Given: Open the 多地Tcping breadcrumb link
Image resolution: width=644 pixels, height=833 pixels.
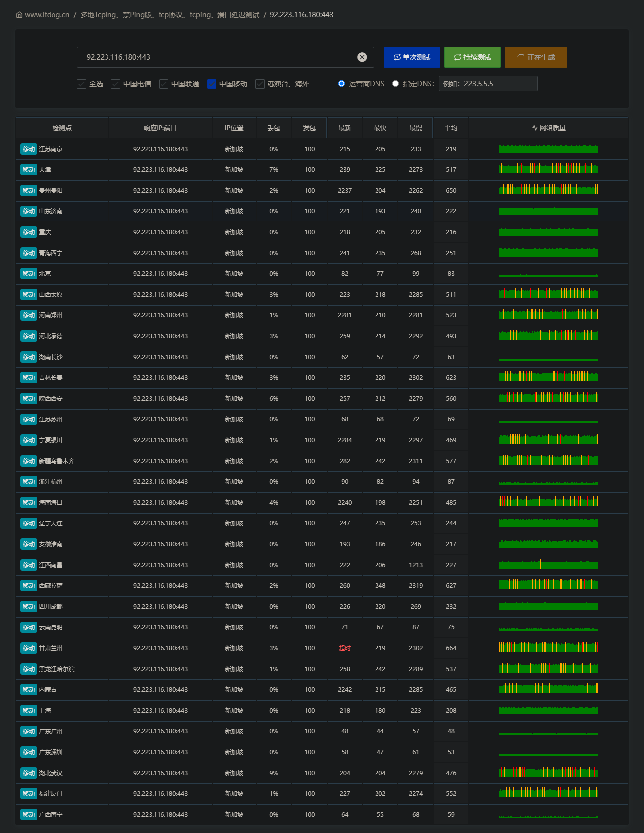Looking at the screenshot, I should pyautogui.click(x=170, y=15).
